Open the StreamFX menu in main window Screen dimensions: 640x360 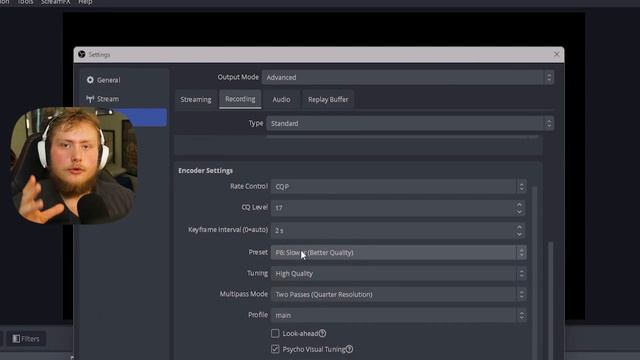pos(56,2)
